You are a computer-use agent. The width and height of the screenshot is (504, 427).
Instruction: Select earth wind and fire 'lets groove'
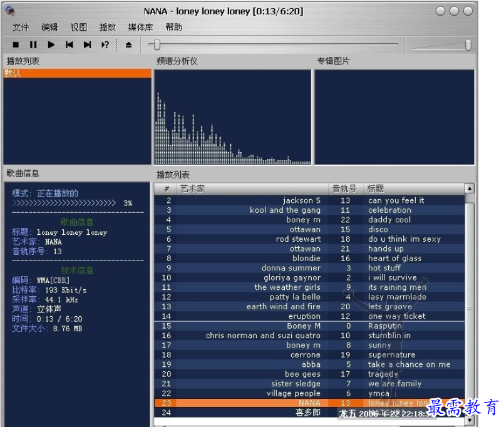[309, 306]
